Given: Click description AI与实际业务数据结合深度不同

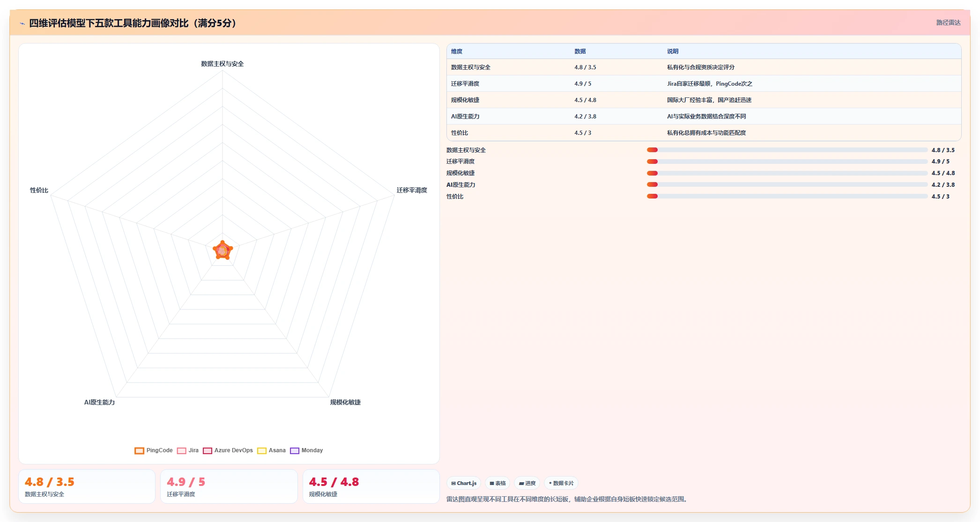Looking at the screenshot, I should [x=706, y=117].
